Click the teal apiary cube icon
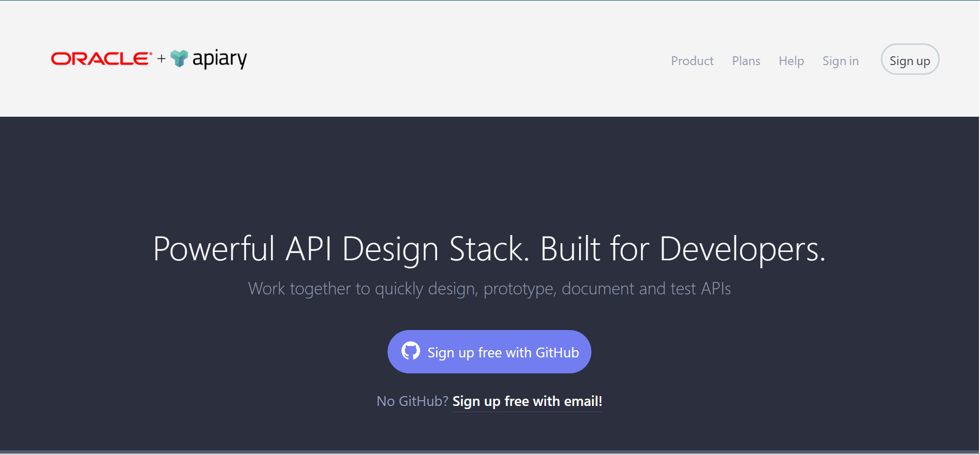Image resolution: width=980 pixels, height=455 pixels. [x=179, y=59]
